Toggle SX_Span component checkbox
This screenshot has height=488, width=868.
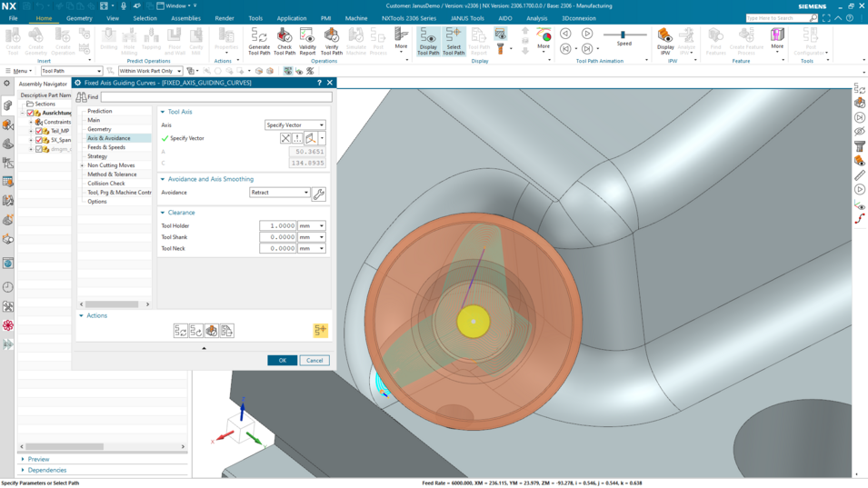click(39, 140)
